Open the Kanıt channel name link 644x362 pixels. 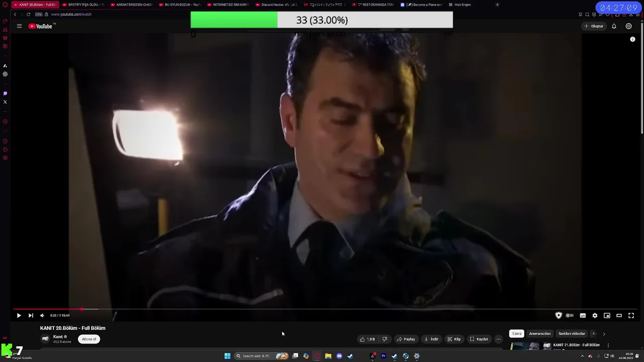pyautogui.click(x=58, y=337)
